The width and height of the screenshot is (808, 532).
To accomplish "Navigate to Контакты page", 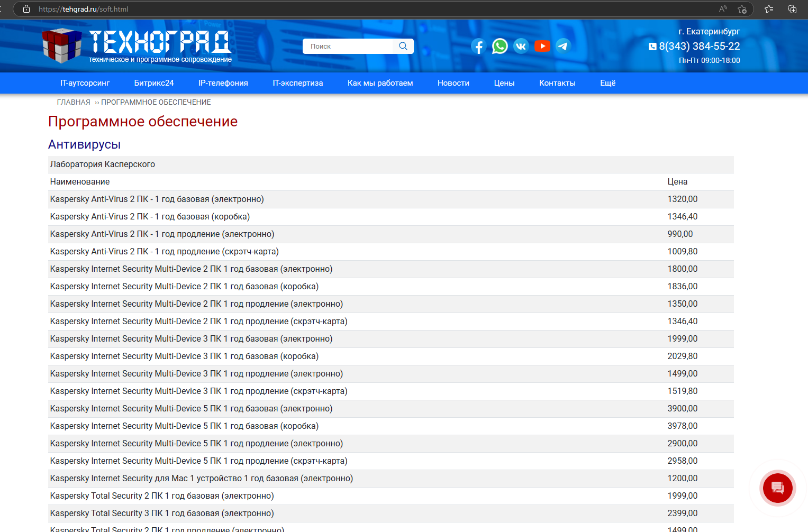I will [557, 83].
